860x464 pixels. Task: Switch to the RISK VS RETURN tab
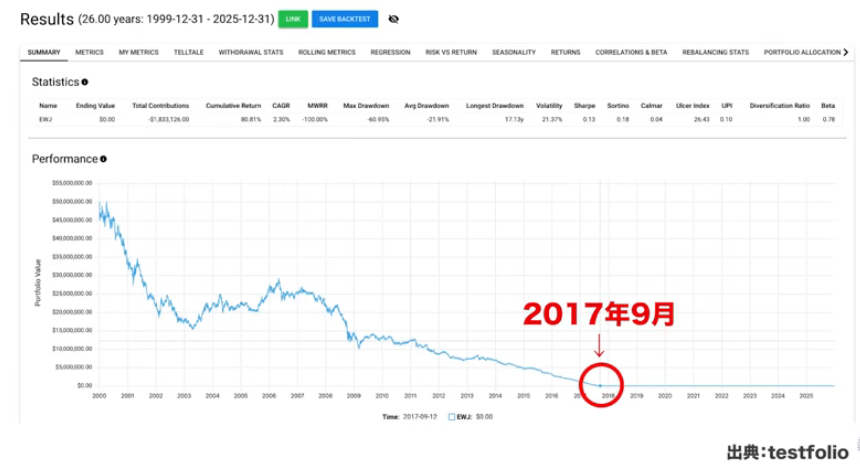coord(451,52)
